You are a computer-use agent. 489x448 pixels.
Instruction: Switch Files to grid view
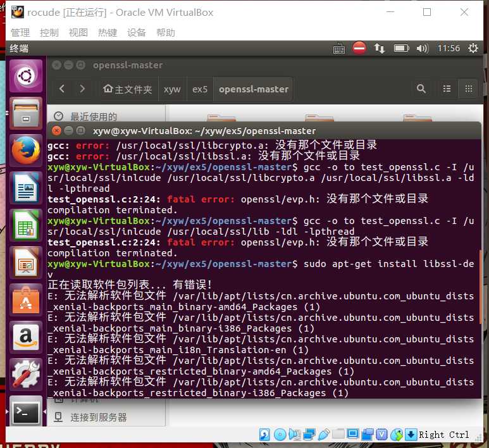click(468, 89)
